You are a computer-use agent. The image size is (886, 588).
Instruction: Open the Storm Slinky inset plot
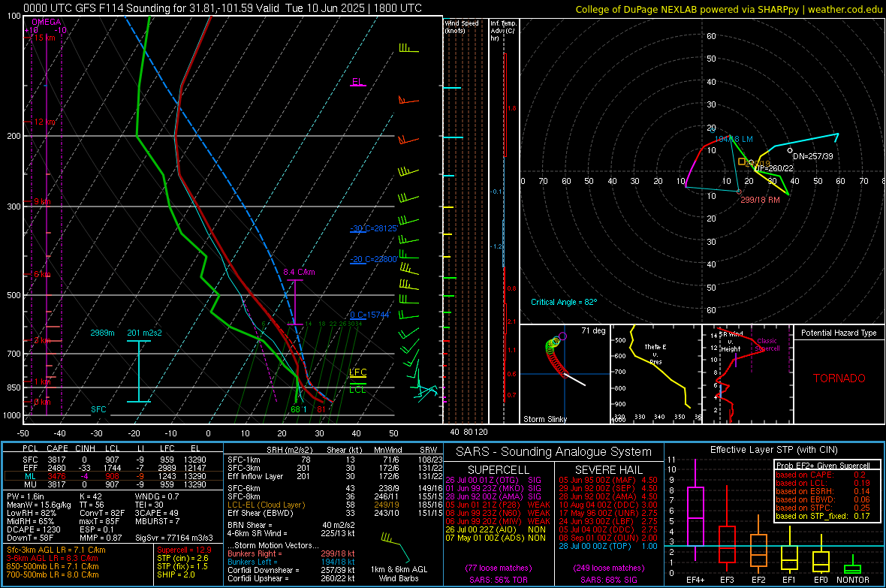[565, 374]
